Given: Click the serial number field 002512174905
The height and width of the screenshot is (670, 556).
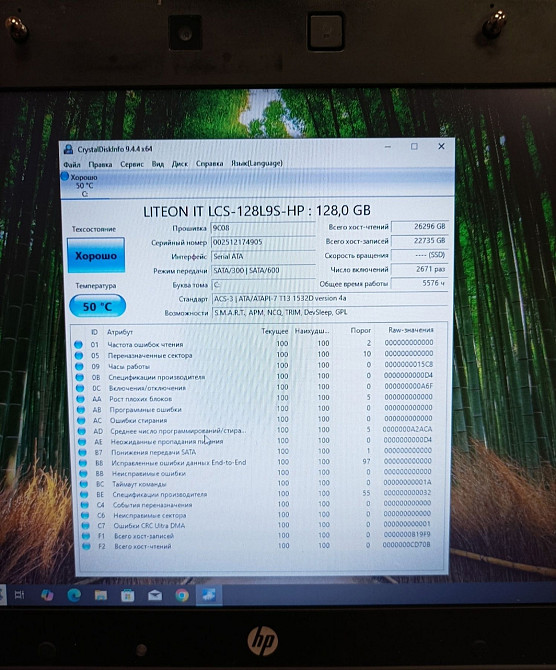Looking at the screenshot, I should point(262,242).
